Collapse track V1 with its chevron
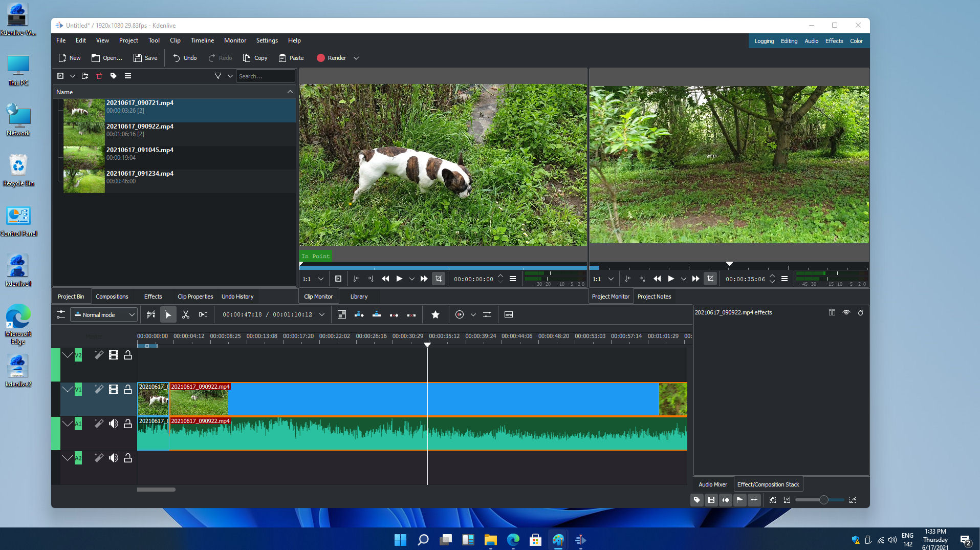The image size is (980, 550). point(68,389)
